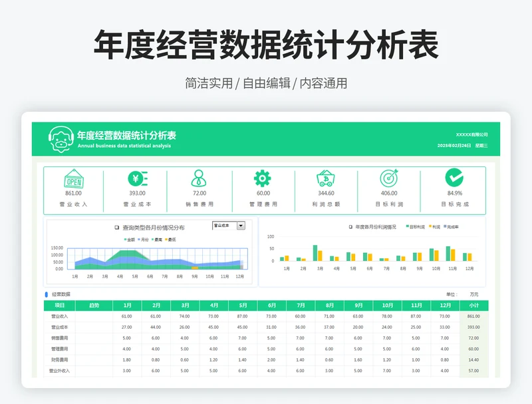Select the 项目 column header
The width and height of the screenshot is (532, 404).
pyautogui.click(x=59, y=305)
